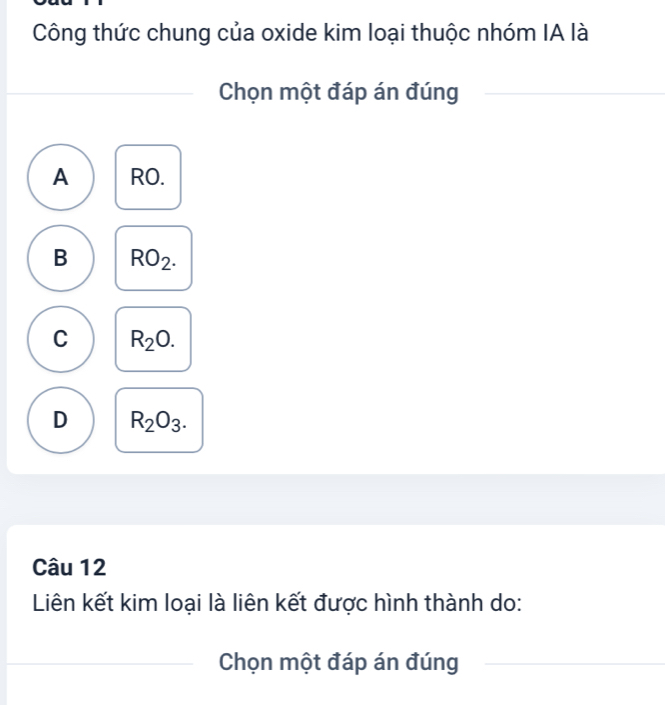The width and height of the screenshot is (665, 705).
Task: Choose the RO2. answer box
Action: click(153, 258)
